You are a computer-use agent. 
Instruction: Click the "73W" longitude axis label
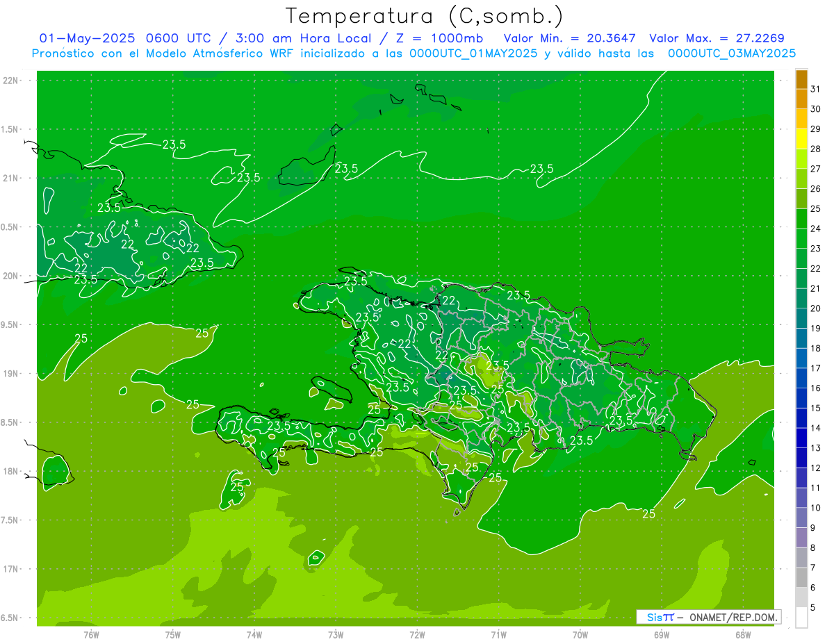(336, 634)
